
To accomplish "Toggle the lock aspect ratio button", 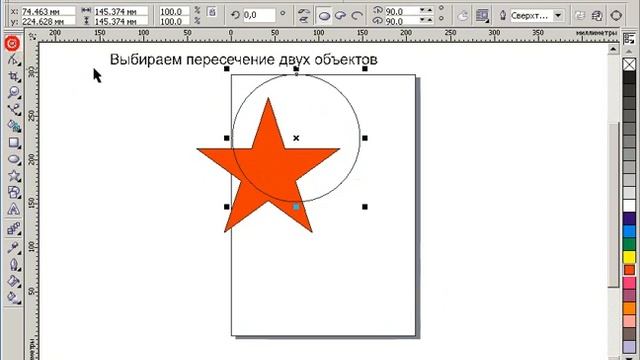I will (x=212, y=12).
